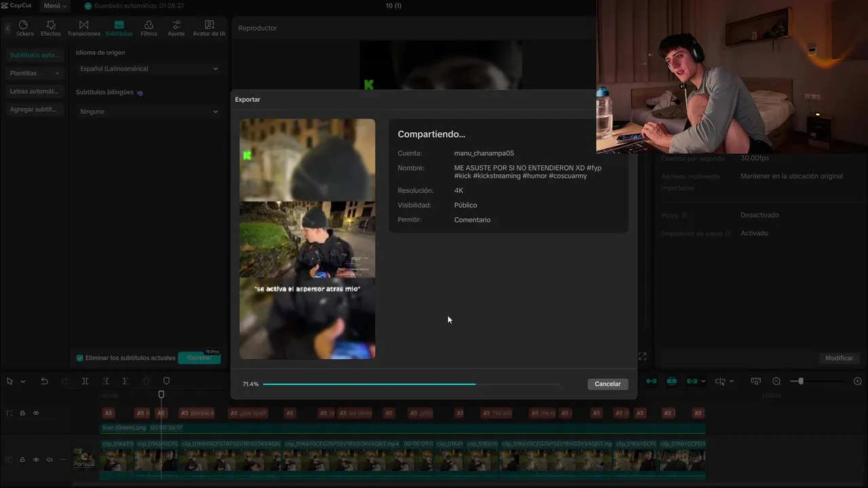
Task: Click the undo arrow icon
Action: 44,382
